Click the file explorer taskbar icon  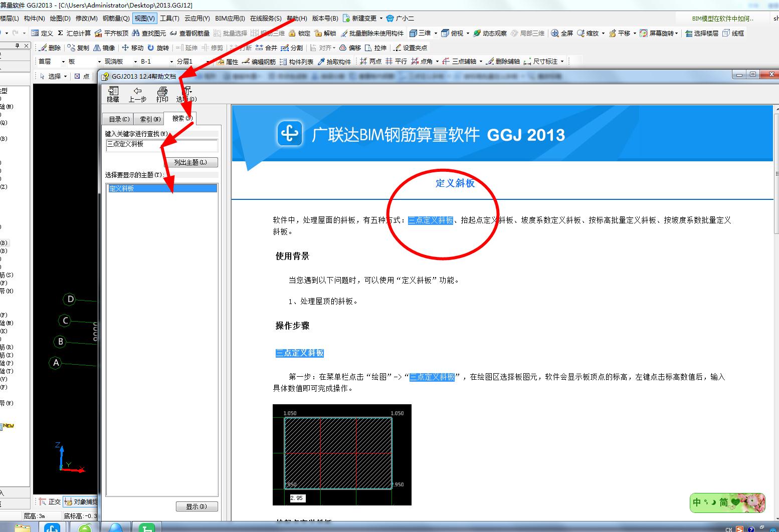(22, 528)
